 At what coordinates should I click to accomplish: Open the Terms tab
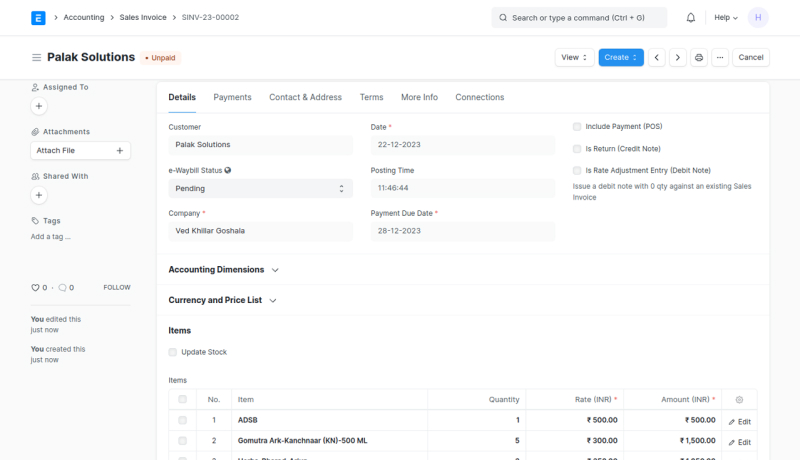(x=371, y=97)
